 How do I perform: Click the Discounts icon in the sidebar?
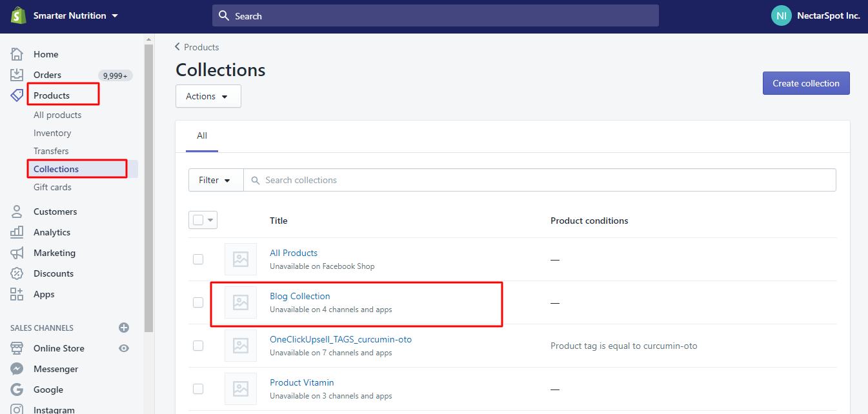click(x=16, y=273)
